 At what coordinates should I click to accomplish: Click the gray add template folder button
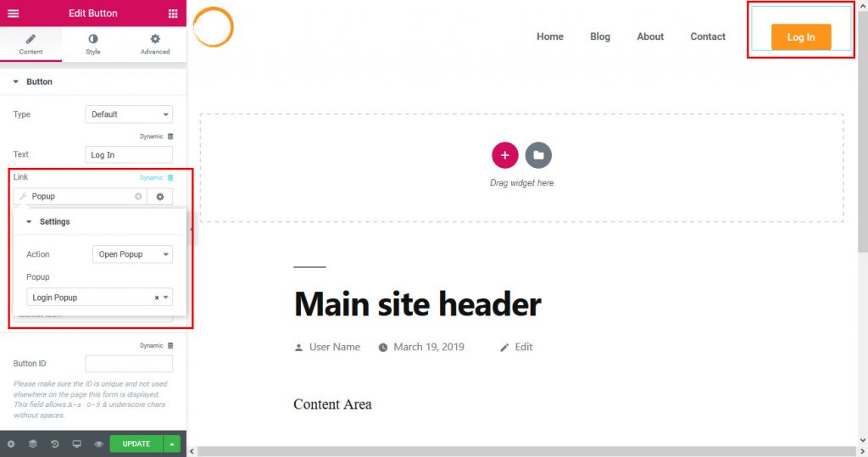point(538,155)
